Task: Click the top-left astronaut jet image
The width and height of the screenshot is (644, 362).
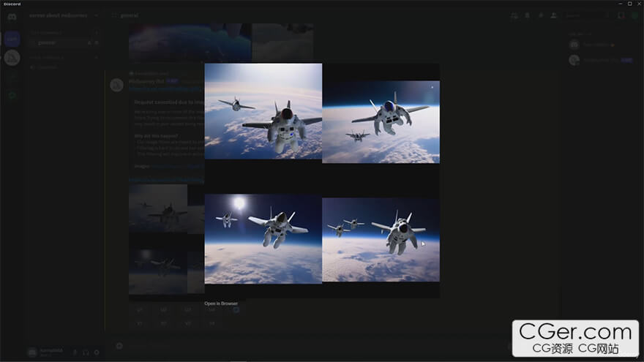Action: [x=263, y=111]
